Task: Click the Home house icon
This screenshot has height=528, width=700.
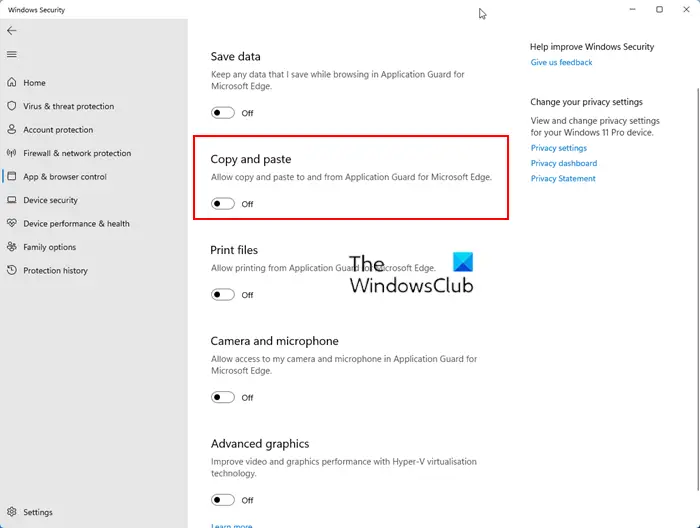Action: 12,82
